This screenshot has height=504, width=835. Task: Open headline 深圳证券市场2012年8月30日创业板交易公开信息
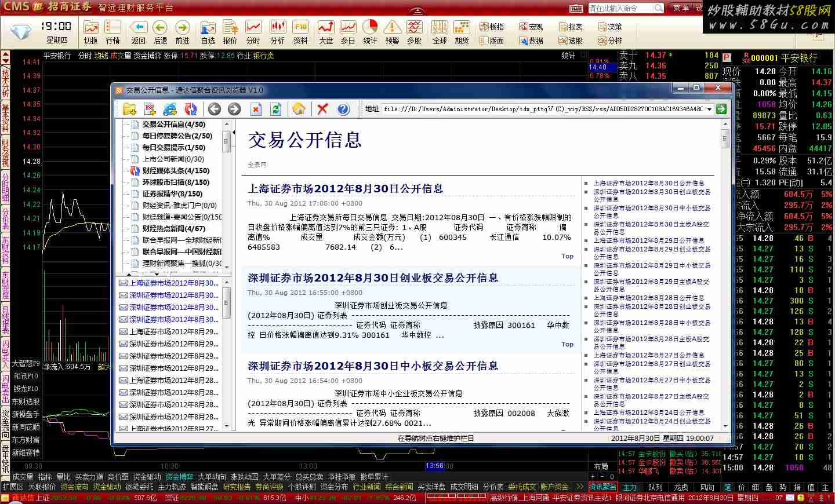(373, 278)
